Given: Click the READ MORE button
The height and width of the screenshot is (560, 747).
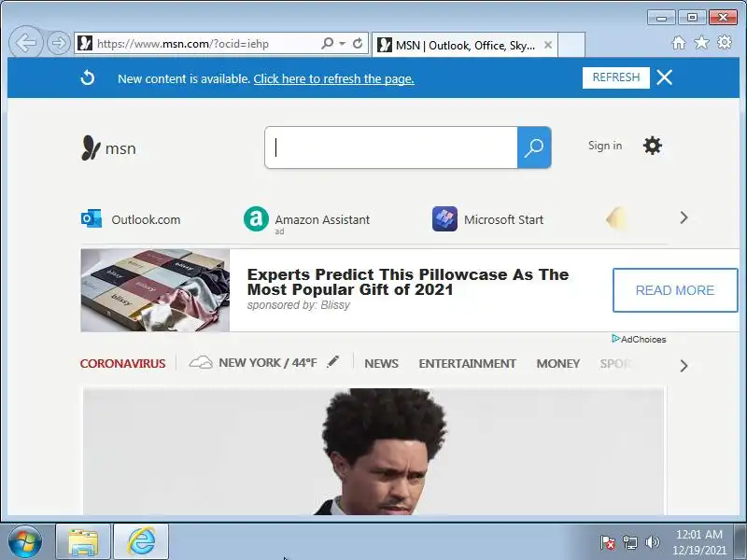Looking at the screenshot, I should tap(674, 290).
